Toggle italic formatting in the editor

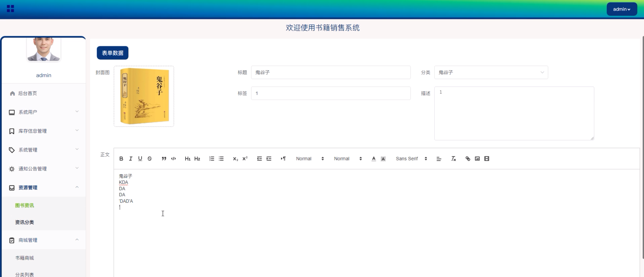tap(130, 159)
